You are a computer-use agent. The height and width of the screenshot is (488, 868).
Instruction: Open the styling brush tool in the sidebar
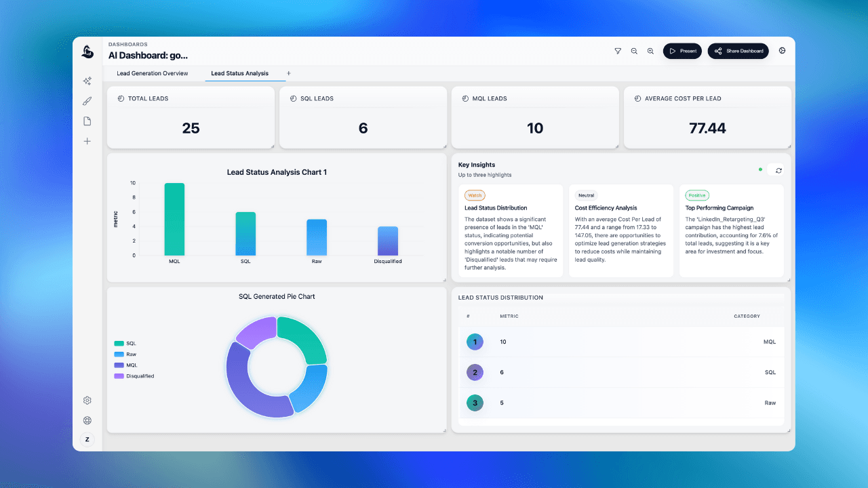(87, 100)
